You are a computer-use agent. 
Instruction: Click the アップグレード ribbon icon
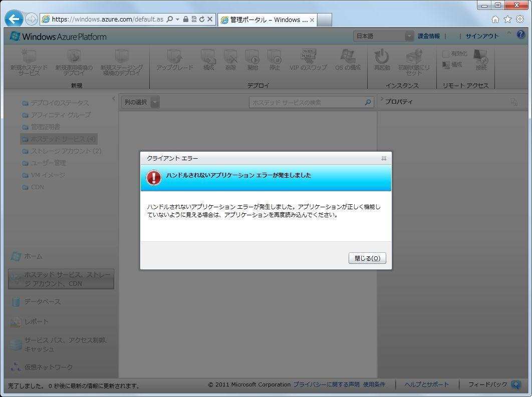(174, 57)
